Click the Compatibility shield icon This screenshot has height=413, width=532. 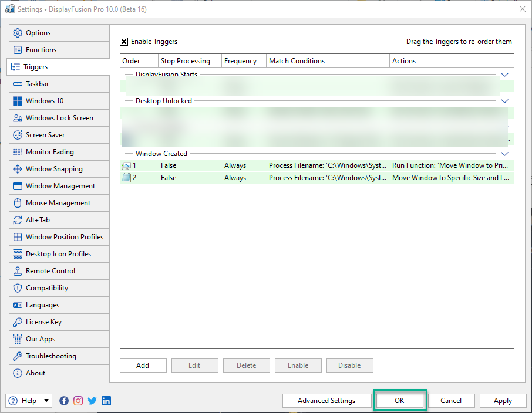(x=17, y=288)
